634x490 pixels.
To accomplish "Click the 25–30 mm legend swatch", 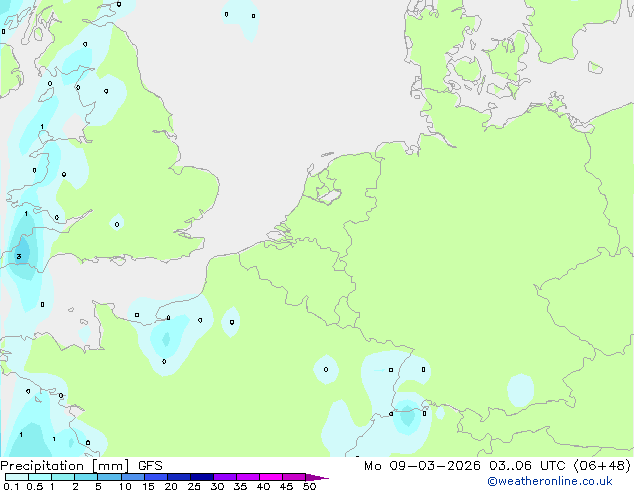I will click(202, 477).
